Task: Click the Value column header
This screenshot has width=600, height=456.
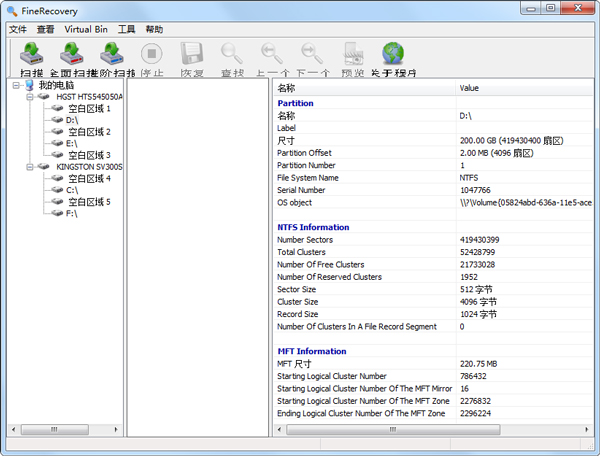Action: coord(470,88)
